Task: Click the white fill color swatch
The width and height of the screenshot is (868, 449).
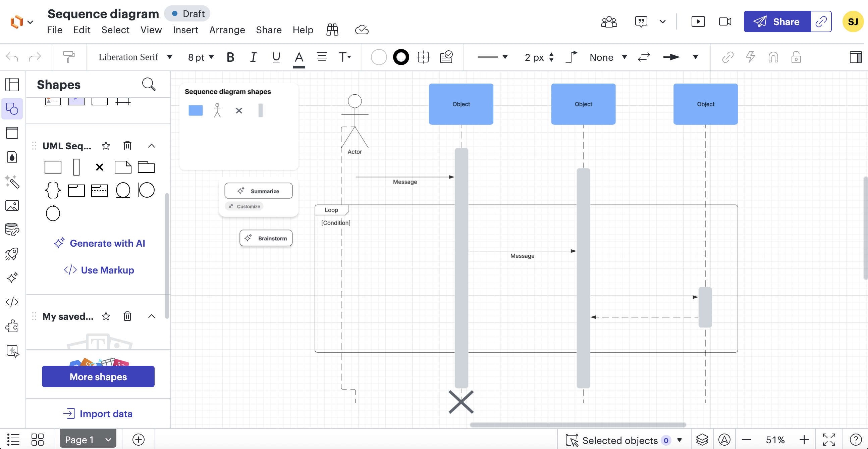Action: [x=378, y=57]
